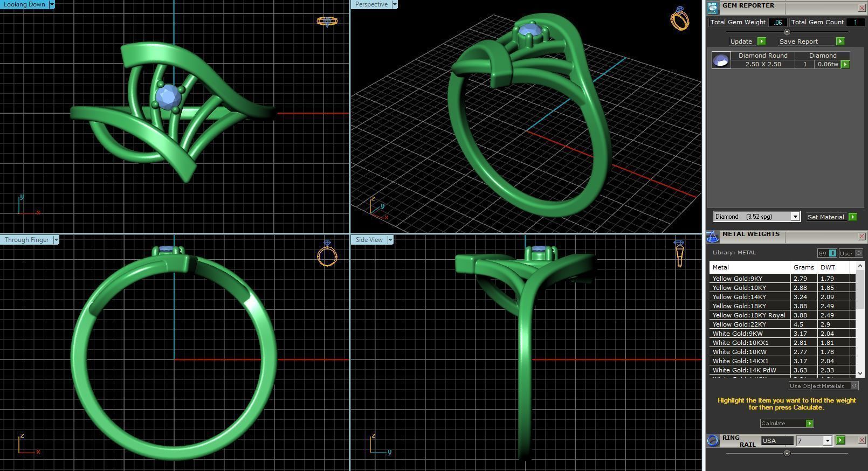The width and height of the screenshot is (868, 471).
Task: Click the Update button
Action: pos(741,41)
